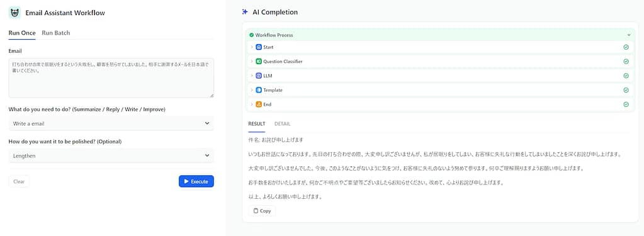
Task: Click the Clear button
Action: (19, 181)
